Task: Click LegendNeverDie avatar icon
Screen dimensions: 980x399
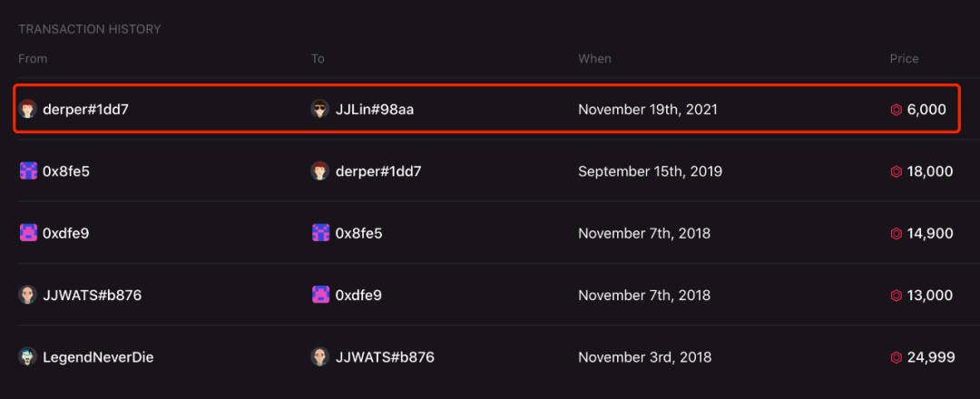Action: [x=27, y=357]
